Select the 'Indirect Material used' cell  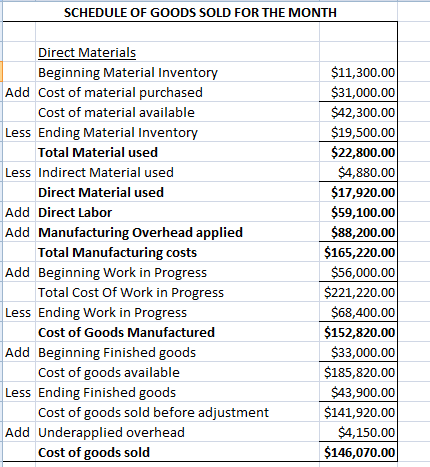(x=177, y=172)
